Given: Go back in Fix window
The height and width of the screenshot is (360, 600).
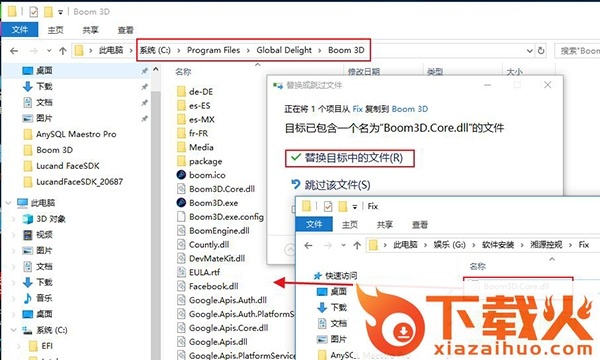Looking at the screenshot, I should tap(308, 245).
